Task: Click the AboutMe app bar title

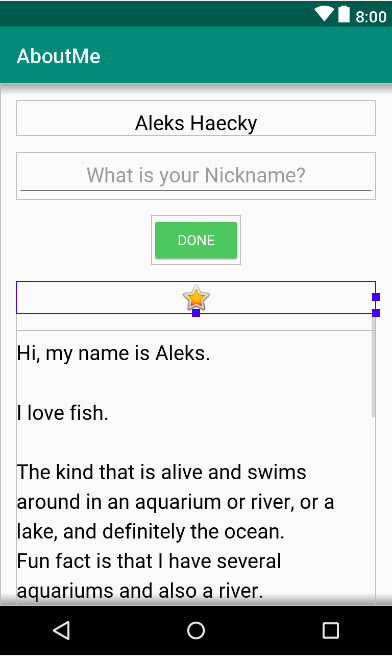Action: (x=59, y=56)
